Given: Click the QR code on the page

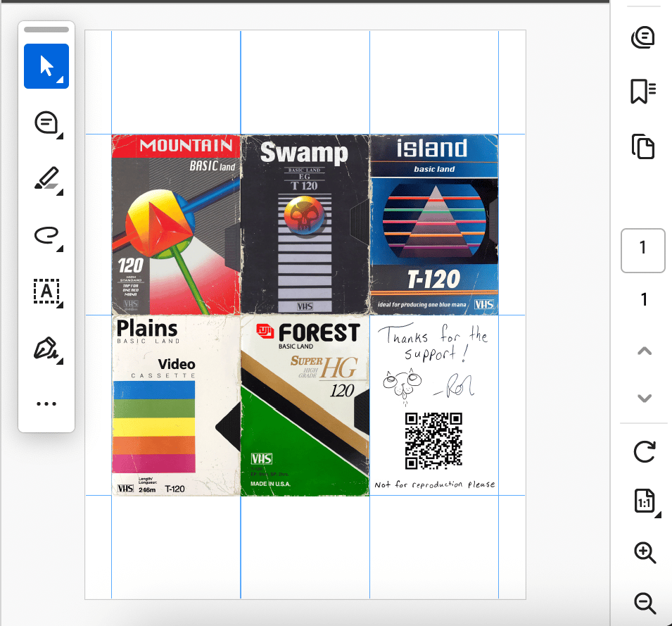Looking at the screenshot, I should 433,441.
